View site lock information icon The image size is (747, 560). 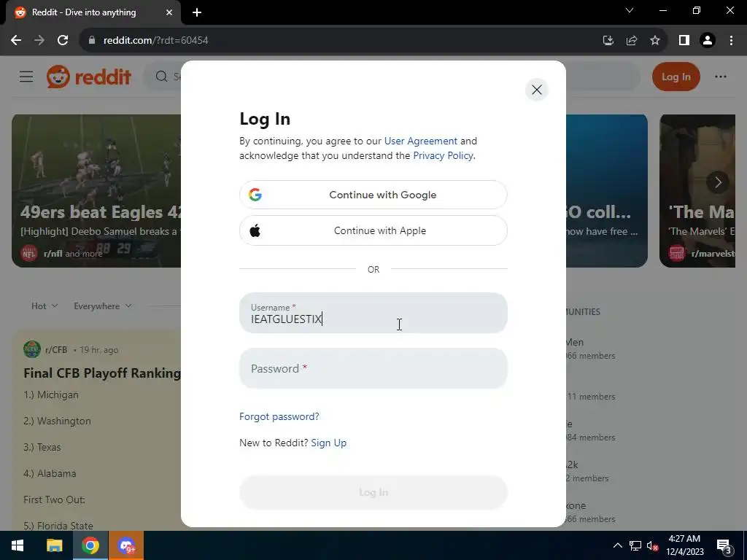tap(92, 41)
